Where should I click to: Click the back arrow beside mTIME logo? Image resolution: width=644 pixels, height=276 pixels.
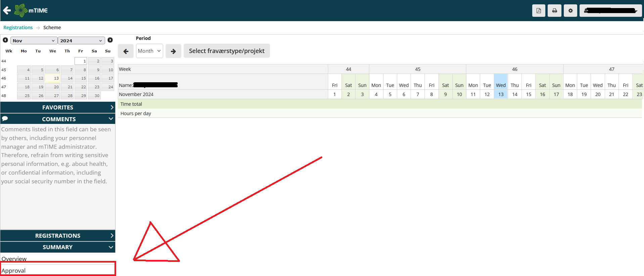(7, 10)
